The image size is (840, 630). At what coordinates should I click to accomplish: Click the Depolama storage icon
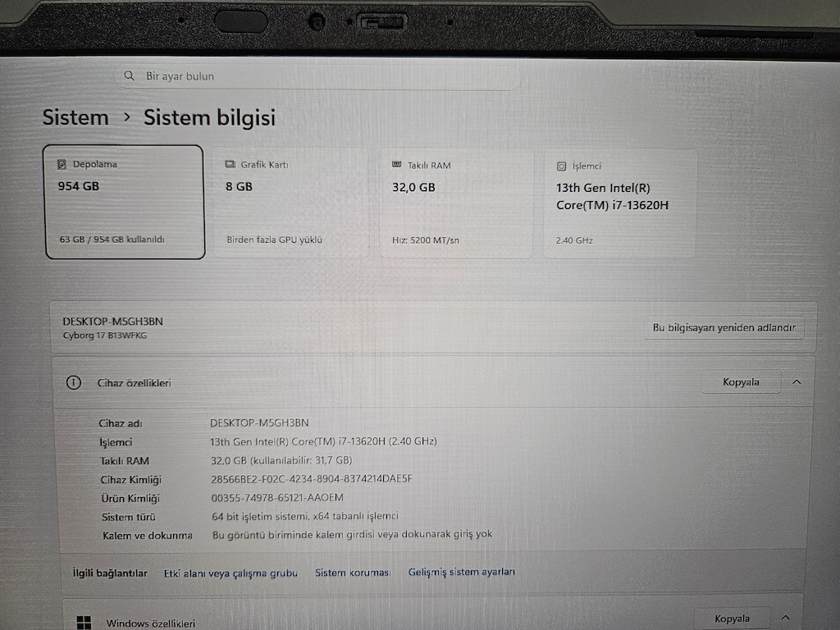coord(62,164)
